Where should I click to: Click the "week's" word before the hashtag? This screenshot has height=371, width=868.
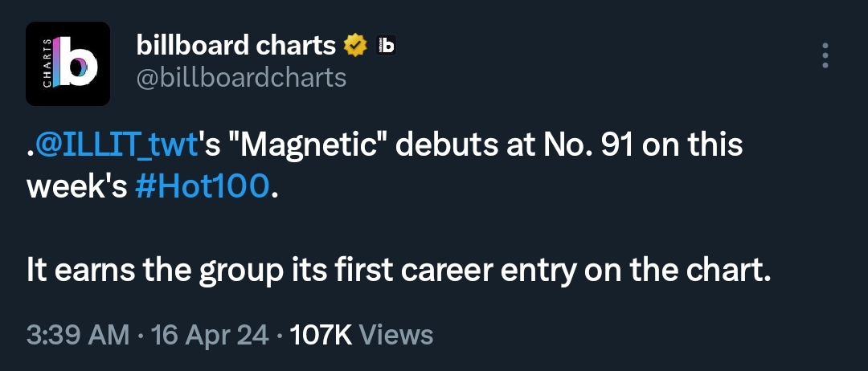77,187
